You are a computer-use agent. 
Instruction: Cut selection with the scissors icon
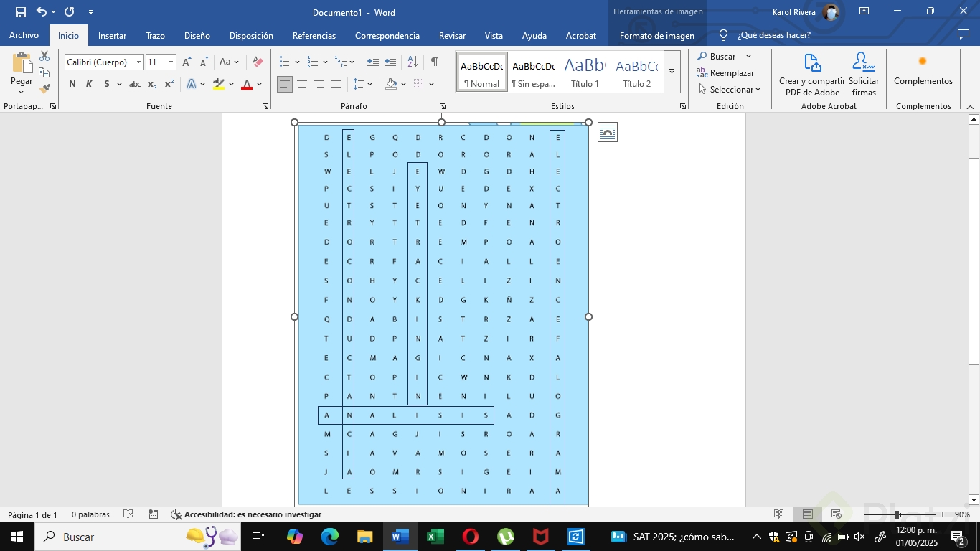coord(44,56)
